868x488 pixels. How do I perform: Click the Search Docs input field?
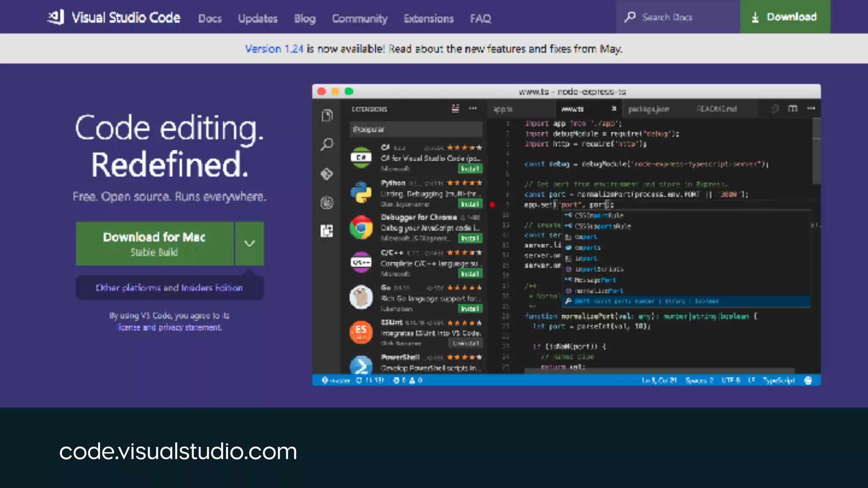[x=678, y=17]
